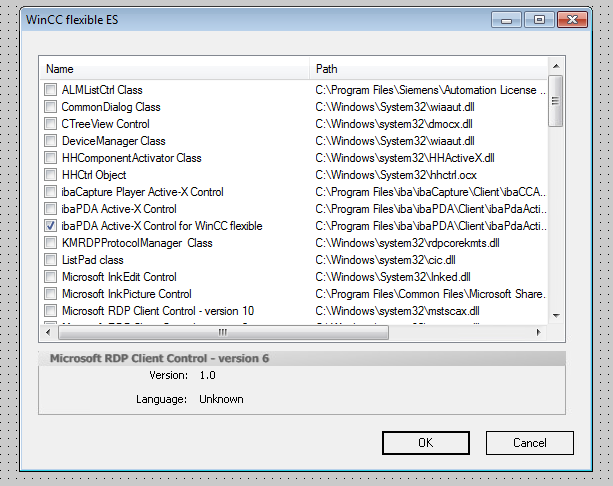Click the OK button
This screenshot has width=613, height=486.
(x=426, y=443)
